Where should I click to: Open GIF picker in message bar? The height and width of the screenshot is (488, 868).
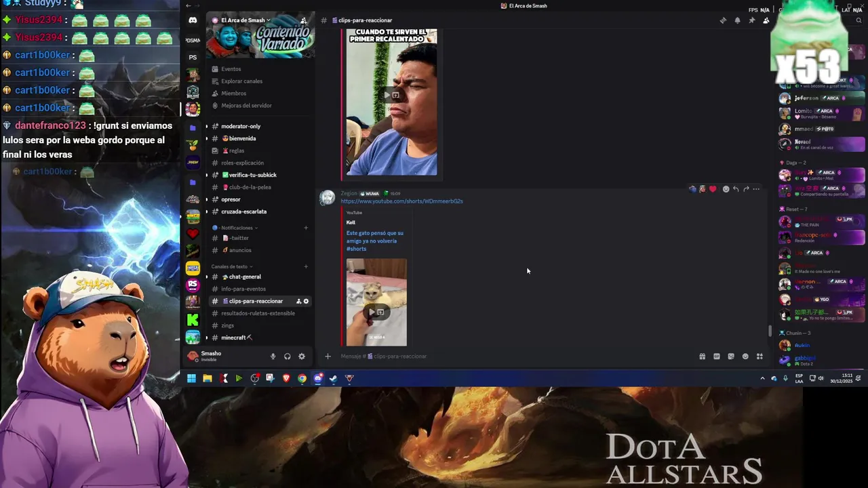click(717, 357)
